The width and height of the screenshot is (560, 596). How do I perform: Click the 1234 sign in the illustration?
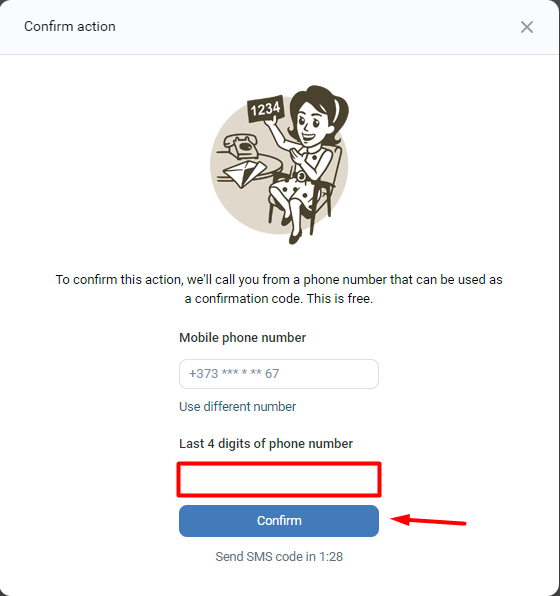[x=265, y=109]
